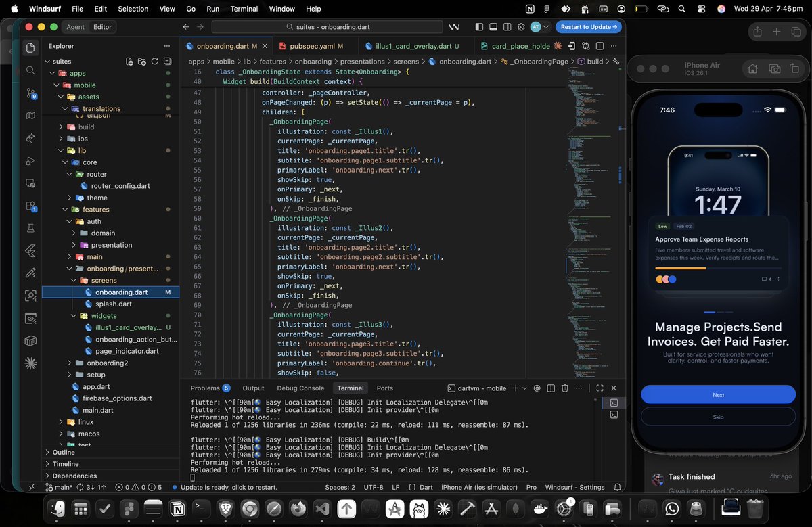Toggle the primary sidebar visibility
Screen dimensions: 812x527
point(480,27)
